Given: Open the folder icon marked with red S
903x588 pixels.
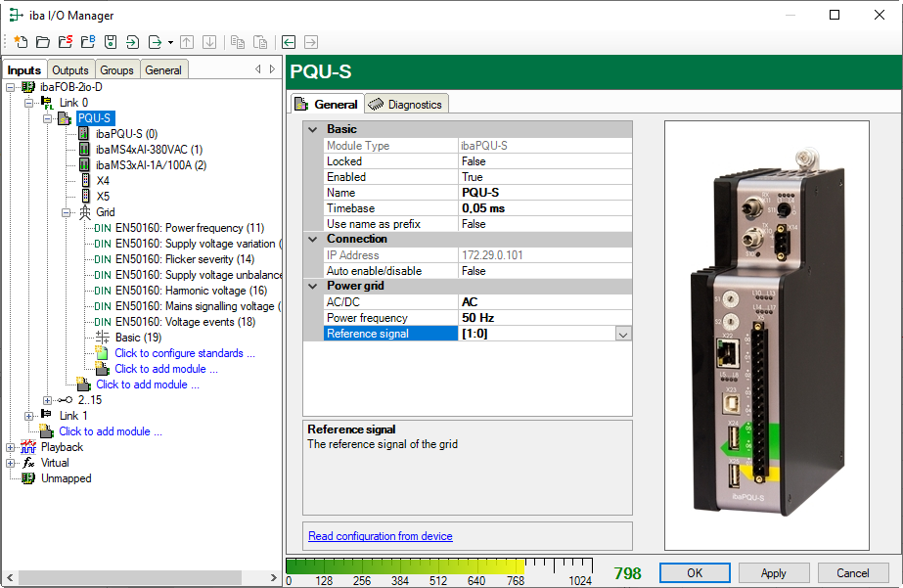Looking at the screenshot, I should tap(66, 42).
